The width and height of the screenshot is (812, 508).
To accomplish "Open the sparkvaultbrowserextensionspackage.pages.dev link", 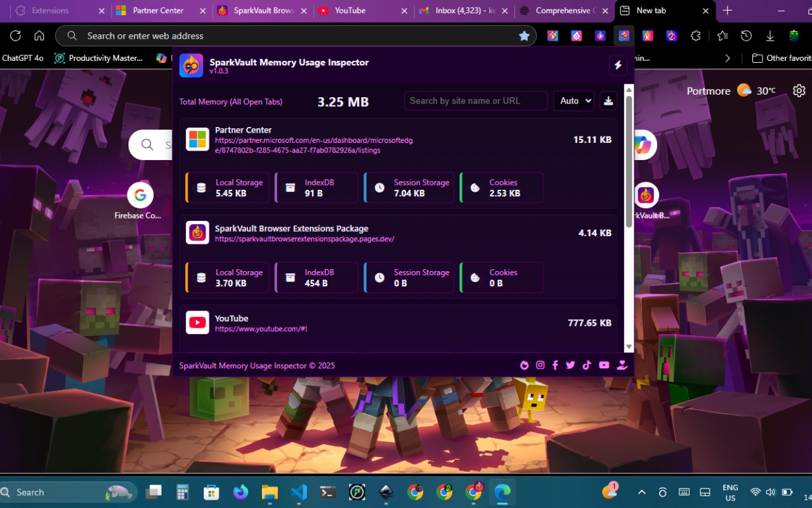I will (x=304, y=239).
